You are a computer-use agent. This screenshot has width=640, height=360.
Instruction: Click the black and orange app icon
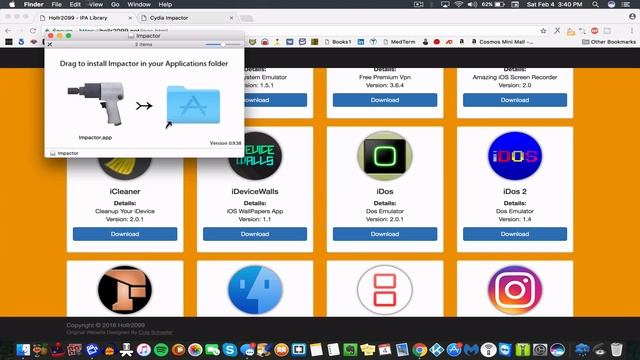125,290
